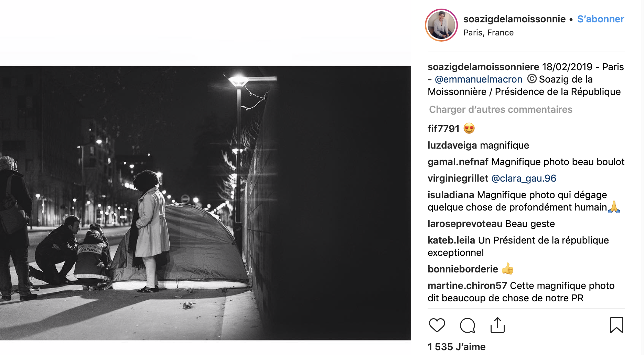
Task: Open header username soazigdelamoissonnie
Action: pos(514,19)
